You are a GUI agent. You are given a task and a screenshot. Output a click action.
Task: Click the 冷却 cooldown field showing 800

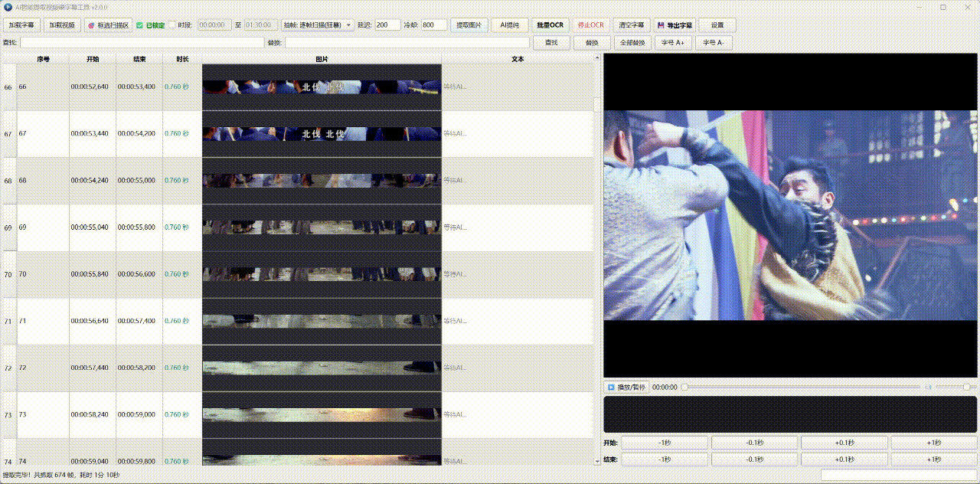[x=434, y=25]
